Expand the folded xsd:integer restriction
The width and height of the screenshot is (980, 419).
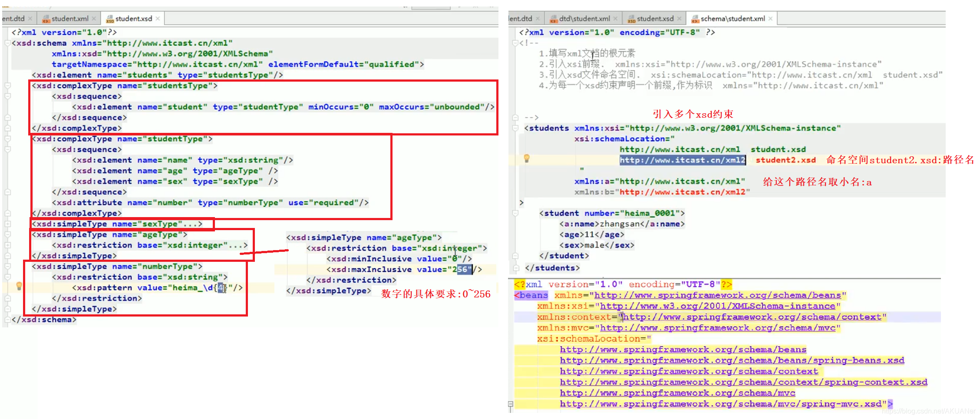7,245
